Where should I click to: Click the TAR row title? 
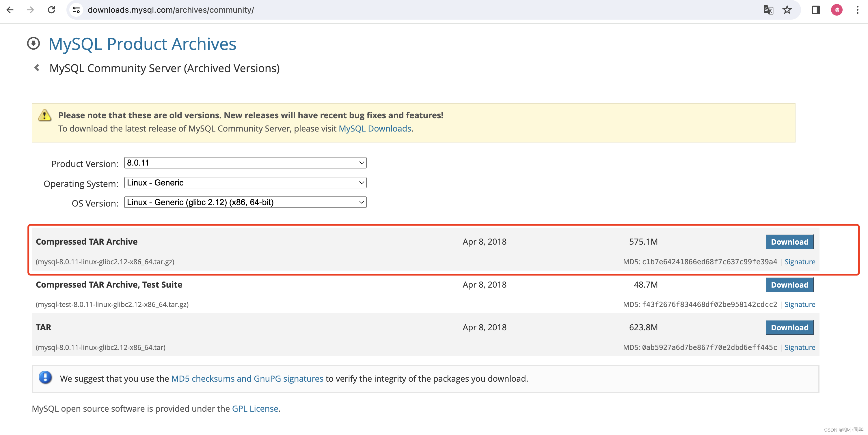click(x=44, y=328)
